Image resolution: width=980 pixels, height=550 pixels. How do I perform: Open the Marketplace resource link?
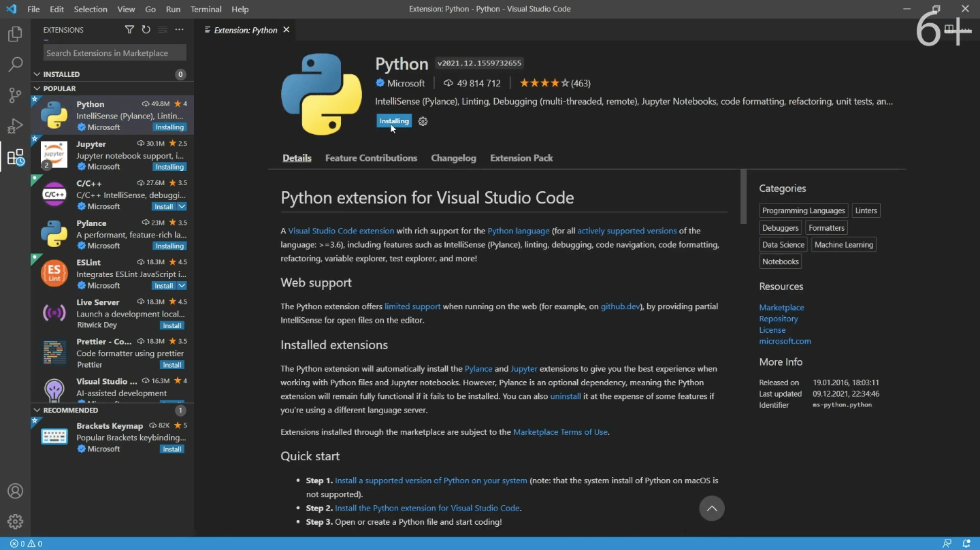click(781, 308)
